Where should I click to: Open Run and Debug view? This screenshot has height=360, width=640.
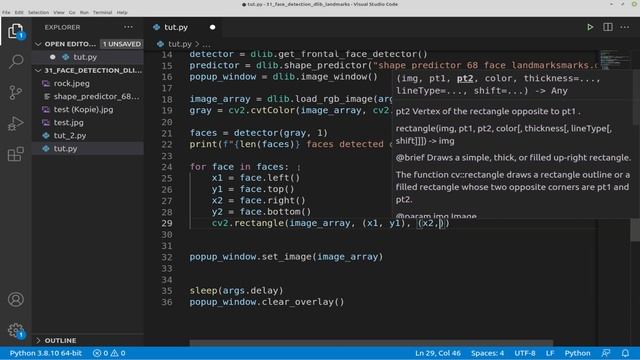pyautogui.click(x=16, y=123)
